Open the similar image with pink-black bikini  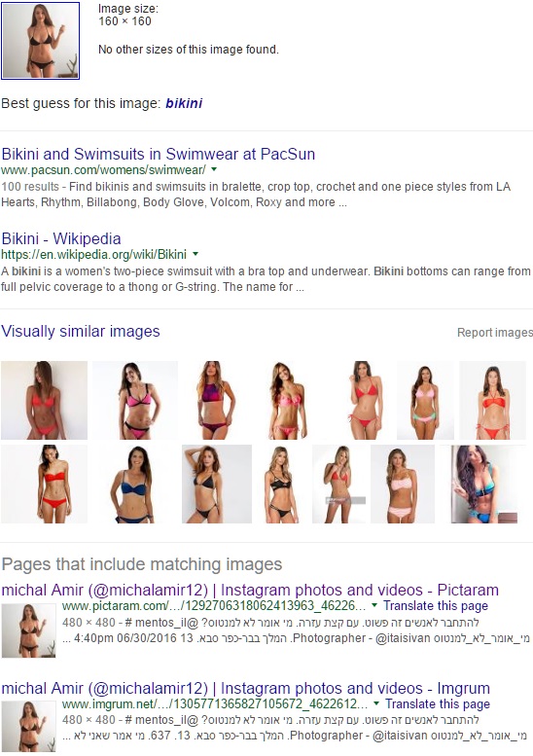click(x=135, y=400)
